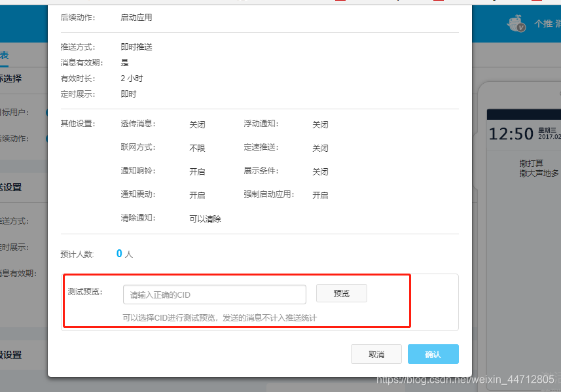The height and width of the screenshot is (392, 561).
Task: Click the '浮动通知' setting label
Action: coord(261,124)
